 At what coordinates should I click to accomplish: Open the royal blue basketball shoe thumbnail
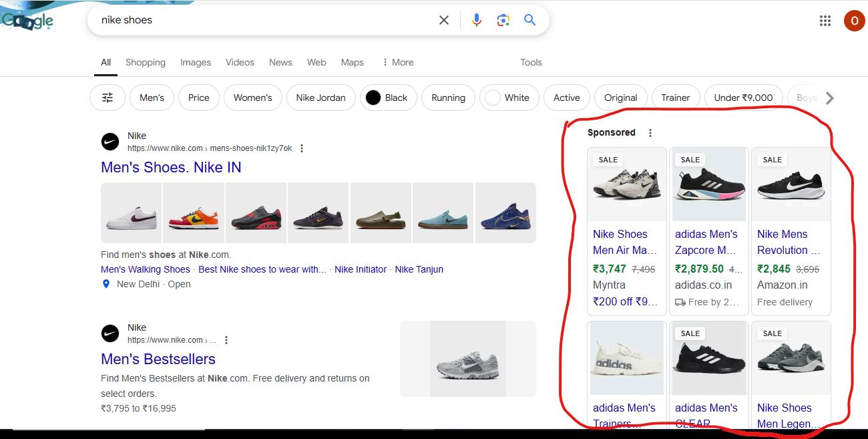(x=505, y=212)
